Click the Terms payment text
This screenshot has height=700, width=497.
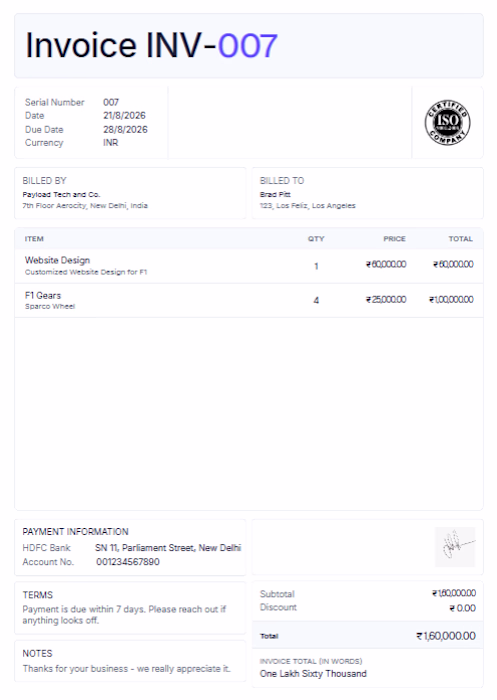(x=124, y=615)
